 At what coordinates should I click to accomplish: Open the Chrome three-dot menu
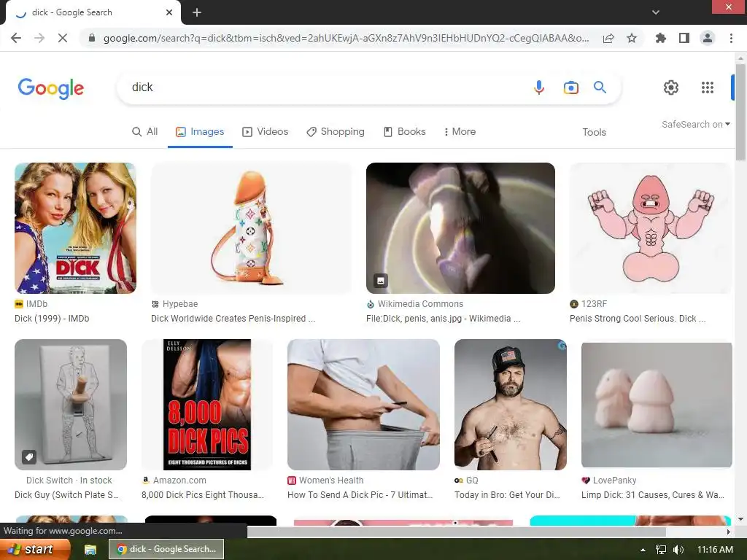point(731,38)
